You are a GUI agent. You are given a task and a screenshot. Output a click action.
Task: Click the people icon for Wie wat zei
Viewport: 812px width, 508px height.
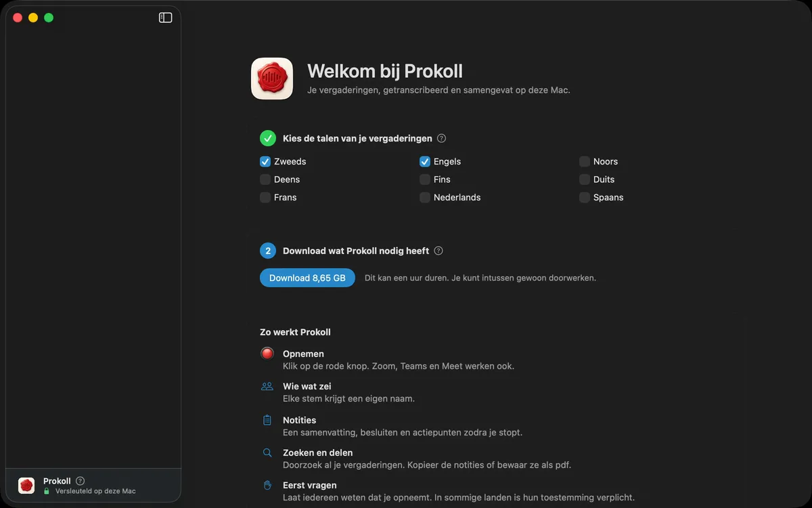click(267, 386)
